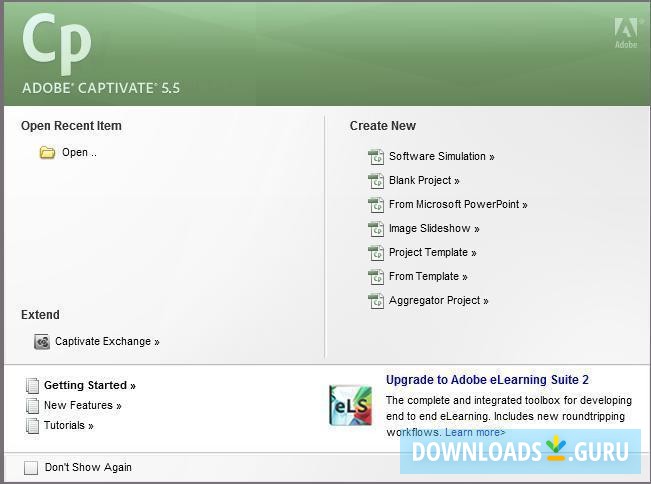This screenshot has height=484, width=651.
Task: Create an Image Slideshow project
Action: (x=434, y=229)
